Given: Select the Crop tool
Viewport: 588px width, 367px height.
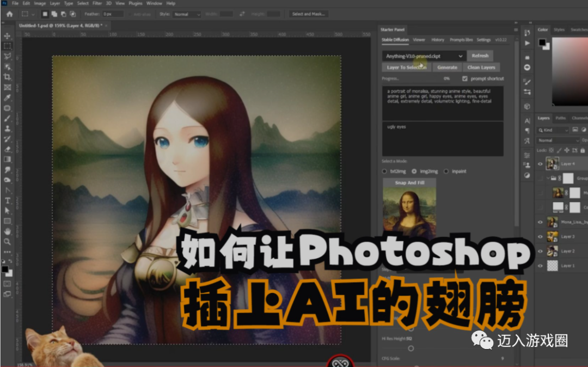Looking at the screenshot, I should click(x=7, y=77).
